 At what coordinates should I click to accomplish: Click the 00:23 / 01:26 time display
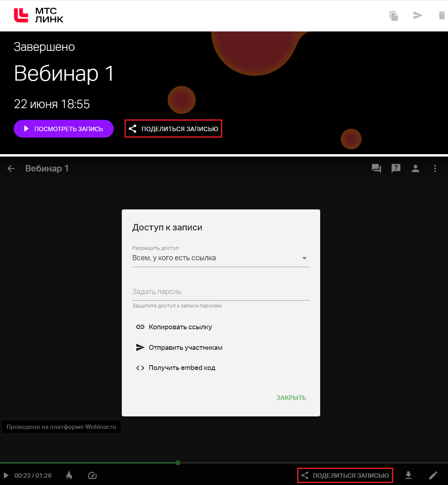[x=33, y=476]
